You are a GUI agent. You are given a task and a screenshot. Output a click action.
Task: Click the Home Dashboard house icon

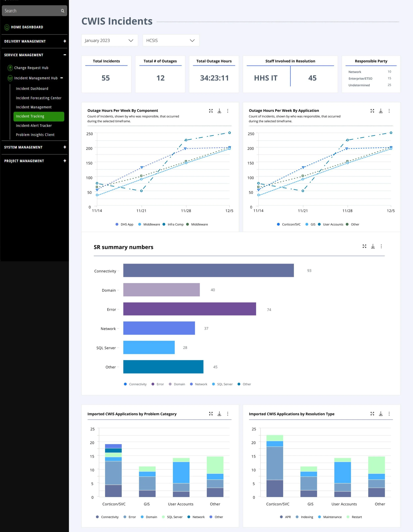pos(7,27)
